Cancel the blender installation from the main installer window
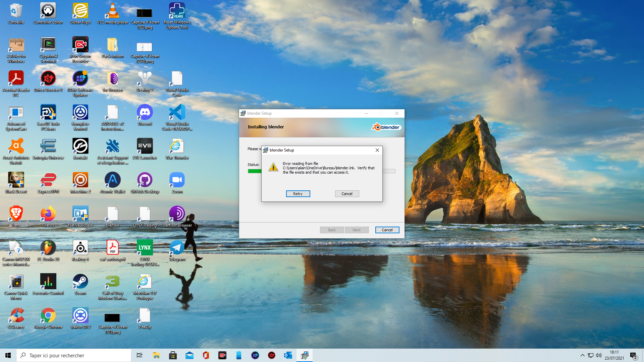Image resolution: width=644 pixels, height=362 pixels. tap(387, 230)
